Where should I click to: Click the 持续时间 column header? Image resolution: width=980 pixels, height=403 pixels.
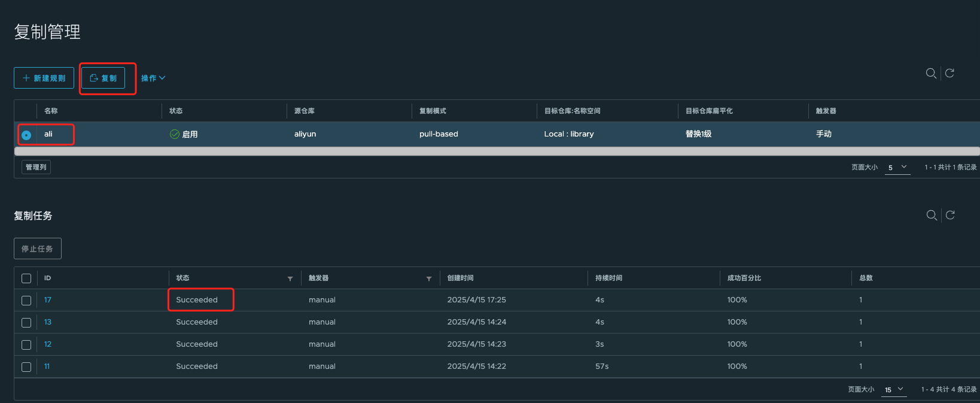pos(608,278)
